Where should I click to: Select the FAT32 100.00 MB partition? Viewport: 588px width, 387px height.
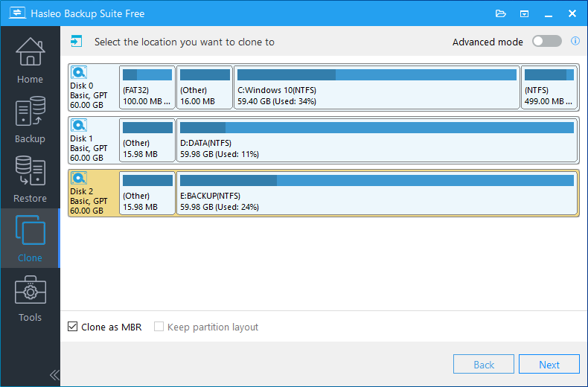[x=147, y=87]
